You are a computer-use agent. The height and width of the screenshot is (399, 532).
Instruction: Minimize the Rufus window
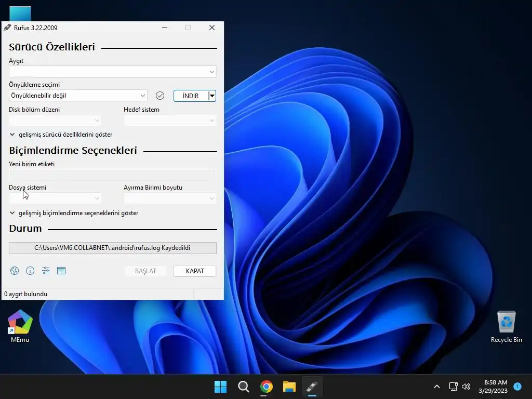[x=165, y=28]
